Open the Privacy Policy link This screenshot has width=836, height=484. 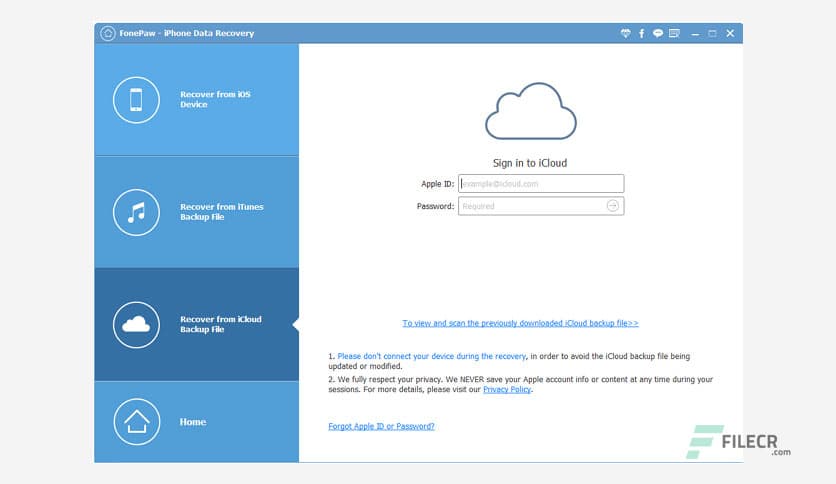[x=507, y=390]
